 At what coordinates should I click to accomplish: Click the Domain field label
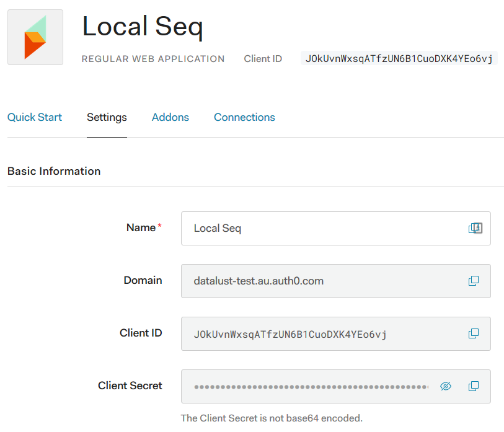pos(143,280)
